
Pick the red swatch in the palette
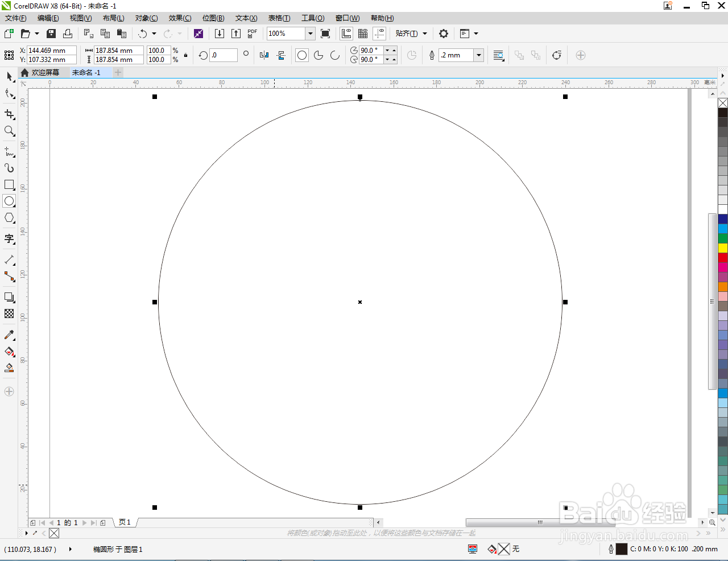click(x=723, y=258)
